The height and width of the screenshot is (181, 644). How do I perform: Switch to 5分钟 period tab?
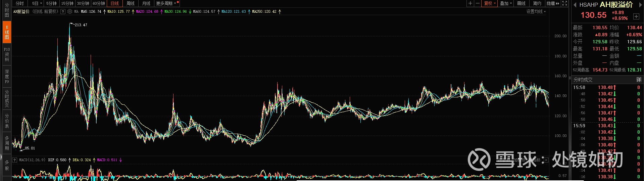pyautogui.click(x=51, y=3)
